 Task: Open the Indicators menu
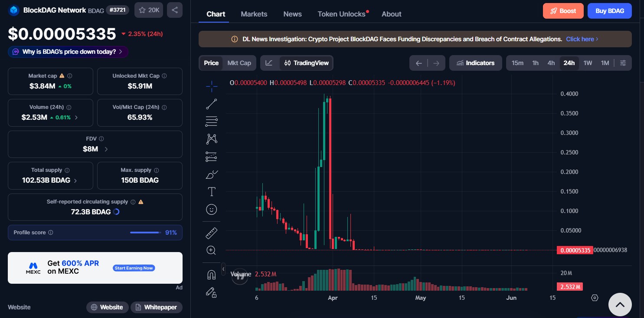click(x=476, y=63)
